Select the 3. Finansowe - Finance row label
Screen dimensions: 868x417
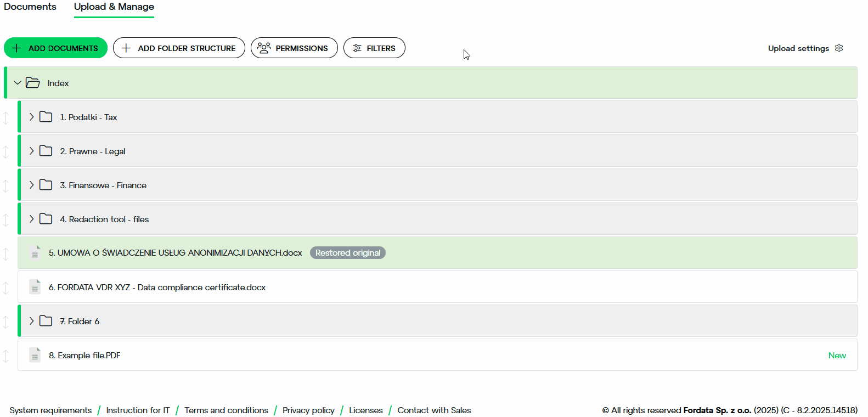(x=103, y=185)
